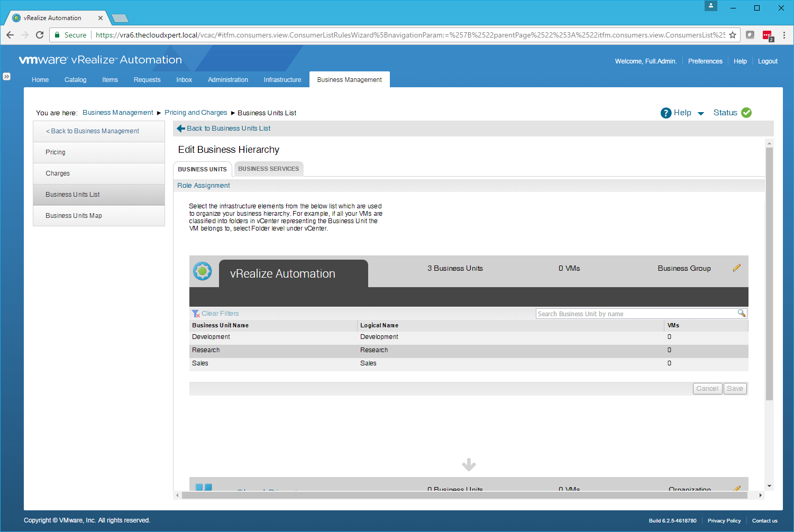The width and height of the screenshot is (794, 532).
Task: Switch to the Business Services tab
Action: (268, 169)
